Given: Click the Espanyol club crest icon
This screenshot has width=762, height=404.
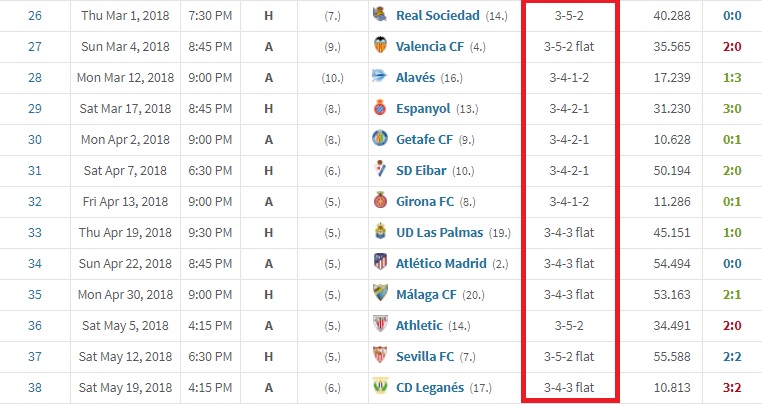Looking at the screenshot, I should [380, 107].
